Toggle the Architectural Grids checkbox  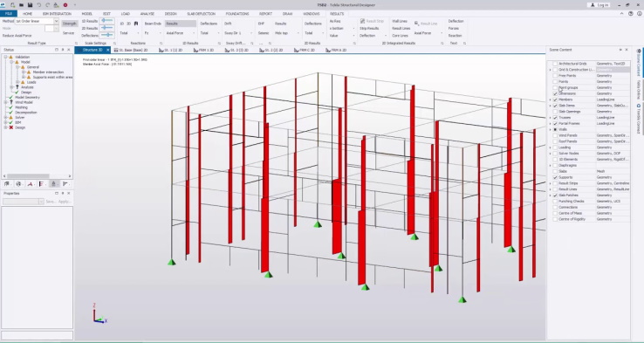tap(555, 64)
